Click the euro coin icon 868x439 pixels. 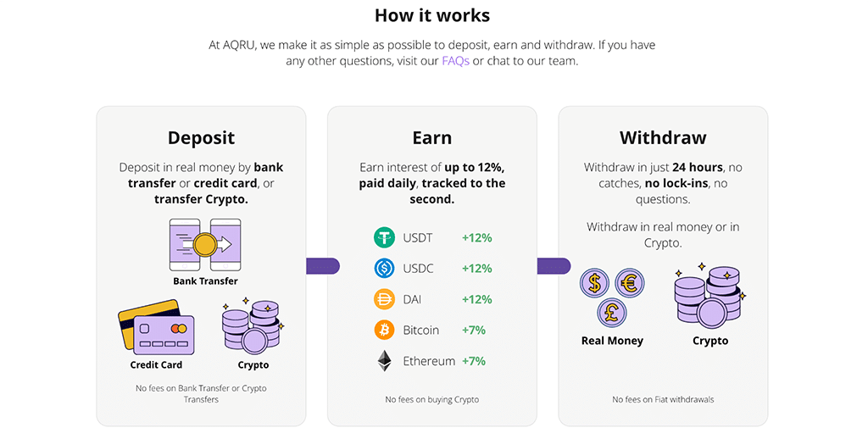pos(630,283)
